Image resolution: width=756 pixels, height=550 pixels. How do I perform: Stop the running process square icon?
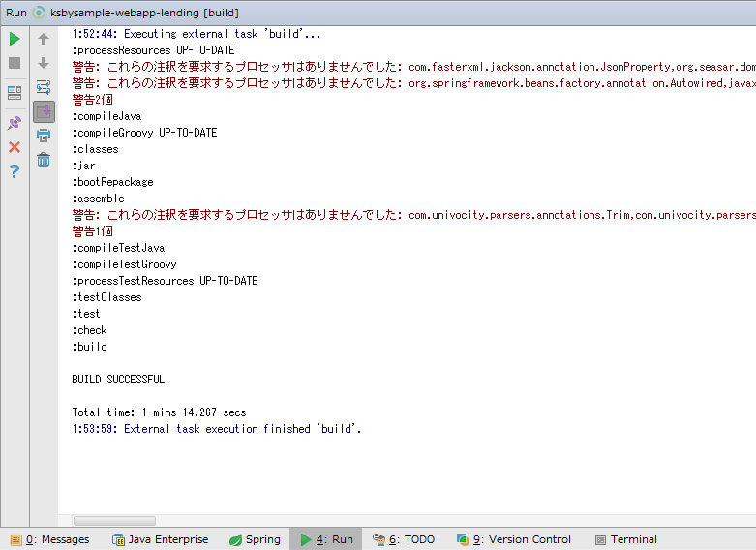tap(15, 63)
